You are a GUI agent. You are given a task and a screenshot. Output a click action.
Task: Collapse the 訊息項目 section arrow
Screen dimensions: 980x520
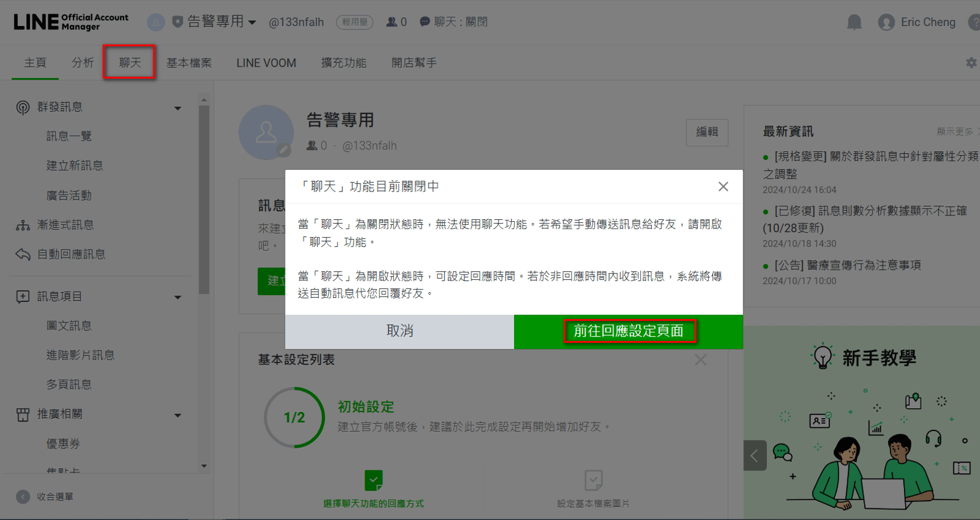tap(178, 298)
